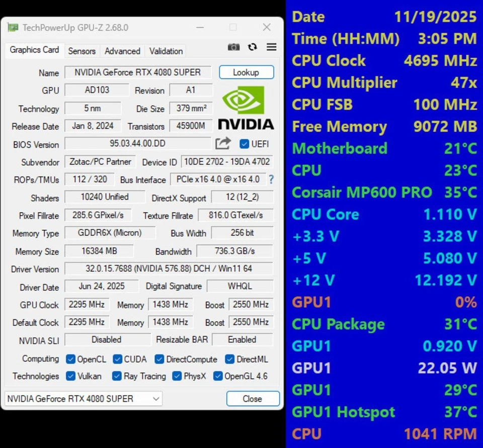
Task: Click the Memory Size field
Action: pos(99,251)
